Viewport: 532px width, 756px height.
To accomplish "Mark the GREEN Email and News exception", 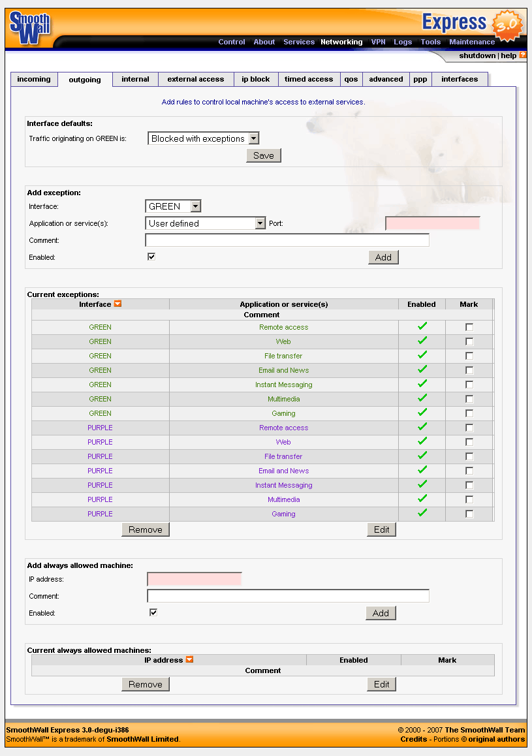I will click(469, 370).
